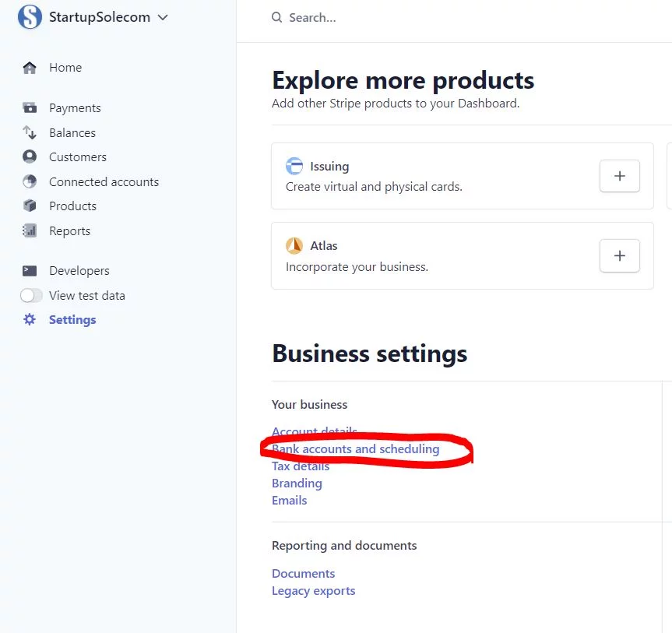This screenshot has height=633, width=672.
Task: Expand the StartupSolecom account dropdown
Action: tap(163, 17)
